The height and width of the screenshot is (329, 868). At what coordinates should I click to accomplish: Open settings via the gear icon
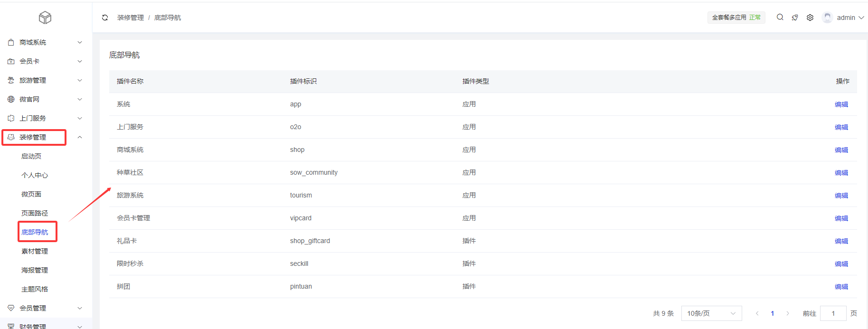(810, 18)
